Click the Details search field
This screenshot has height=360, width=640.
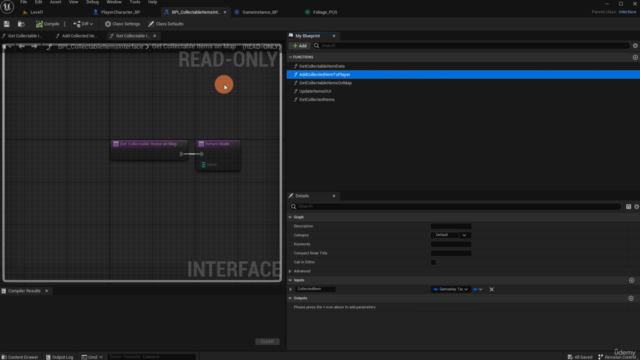(x=455, y=207)
